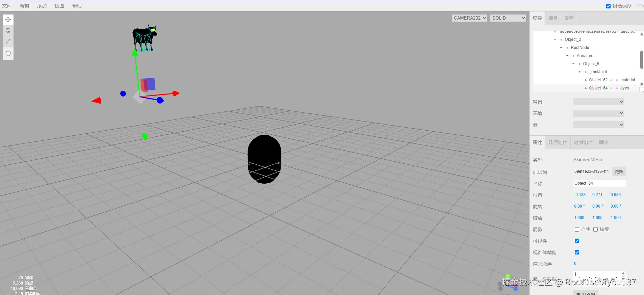Click the purple dot icon of Object_5
The height and width of the screenshot is (295, 644).
pyautogui.click(x=579, y=64)
